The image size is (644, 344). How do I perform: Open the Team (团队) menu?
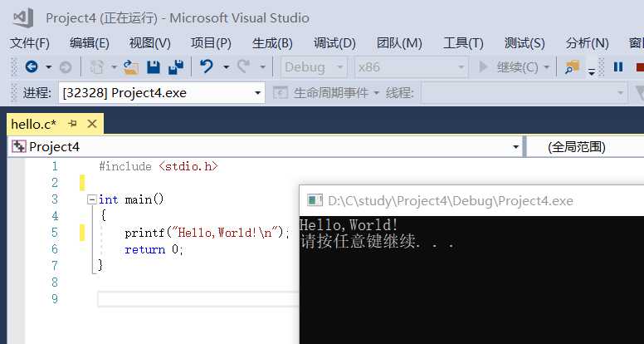tap(399, 43)
